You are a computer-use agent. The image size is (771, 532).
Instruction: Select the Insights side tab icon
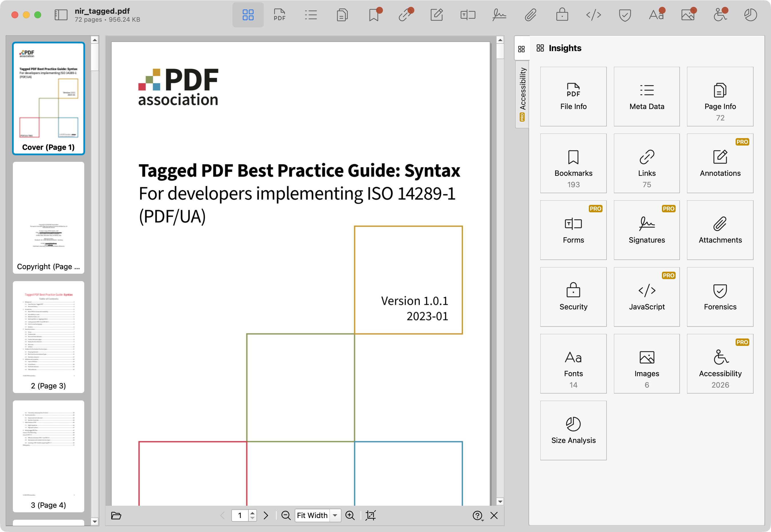(x=521, y=49)
